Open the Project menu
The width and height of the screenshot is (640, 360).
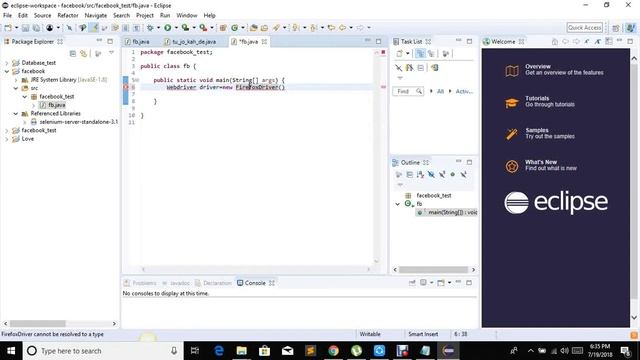pos(144,16)
